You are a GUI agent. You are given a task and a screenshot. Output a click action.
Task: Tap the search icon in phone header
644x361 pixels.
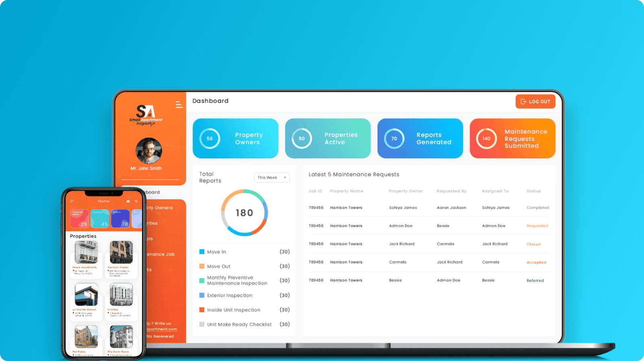coord(136,201)
